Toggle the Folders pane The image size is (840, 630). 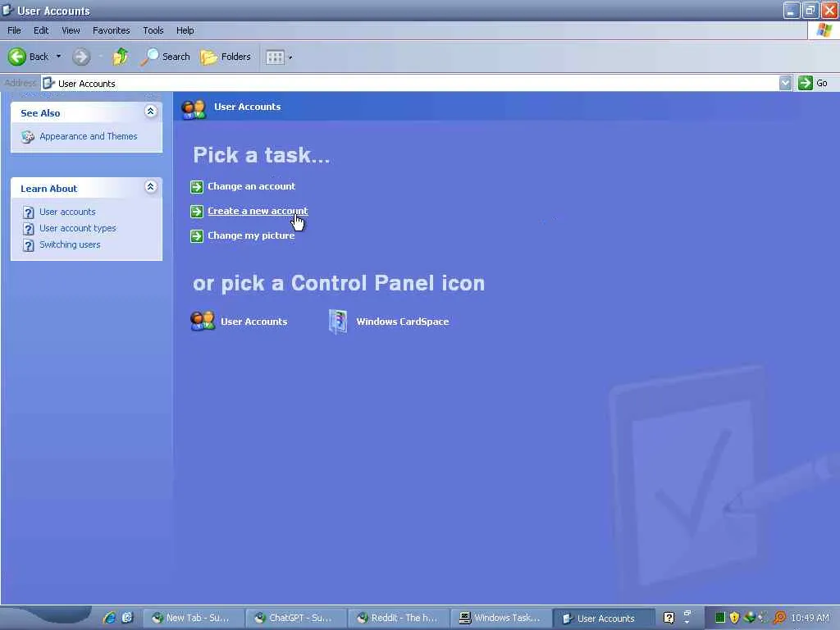[x=226, y=57]
